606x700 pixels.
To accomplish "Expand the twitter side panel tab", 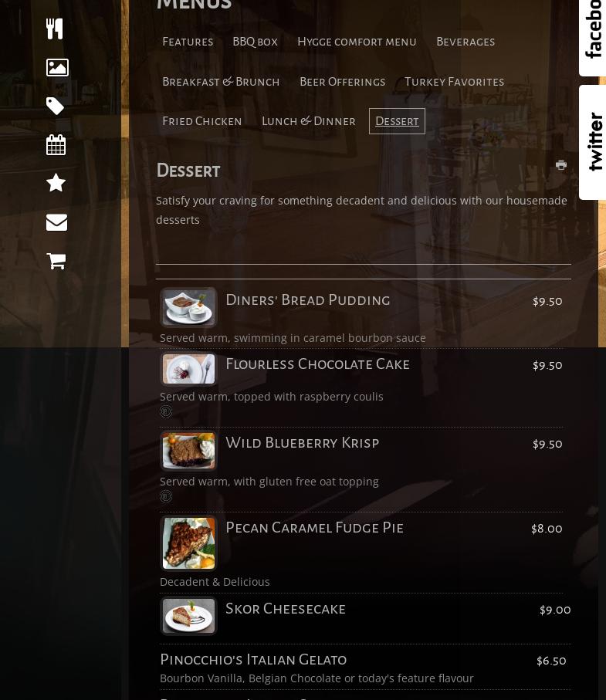I will (593, 143).
